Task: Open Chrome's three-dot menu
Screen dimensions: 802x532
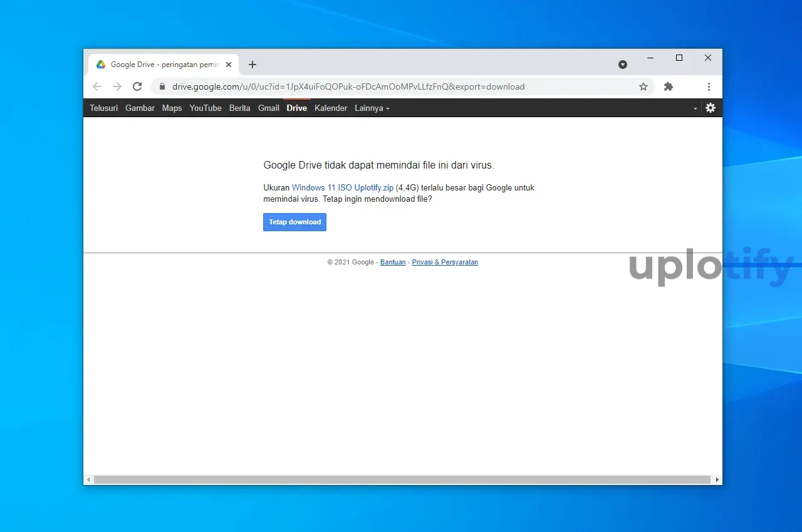Action: click(x=709, y=86)
